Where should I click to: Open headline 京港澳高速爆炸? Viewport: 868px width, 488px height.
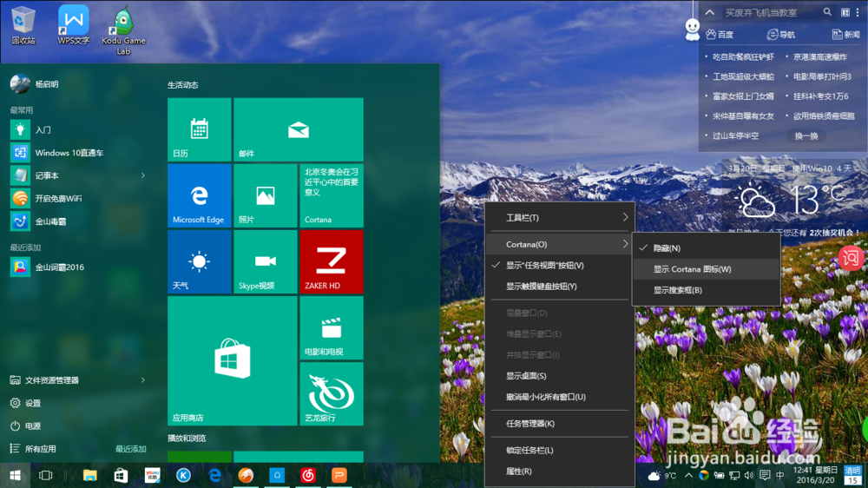click(x=820, y=57)
